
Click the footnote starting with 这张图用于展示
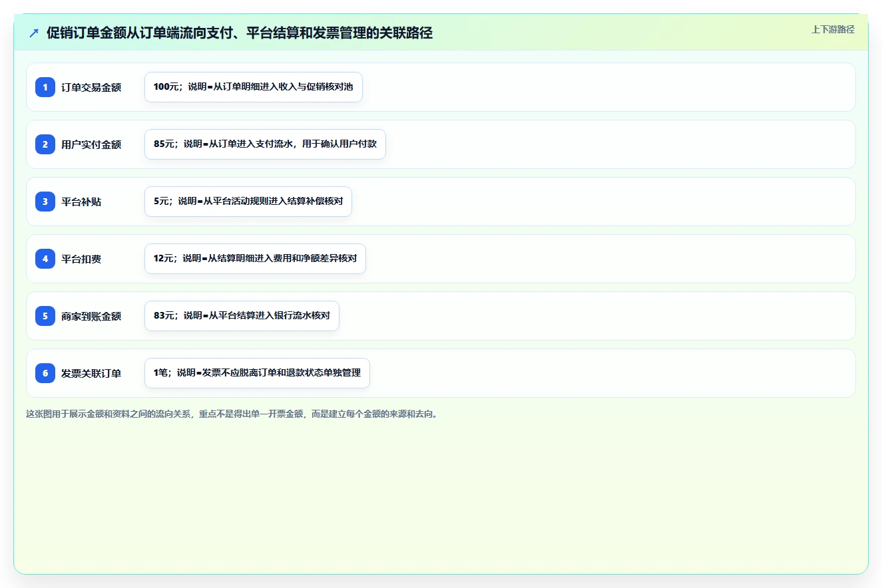232,414
